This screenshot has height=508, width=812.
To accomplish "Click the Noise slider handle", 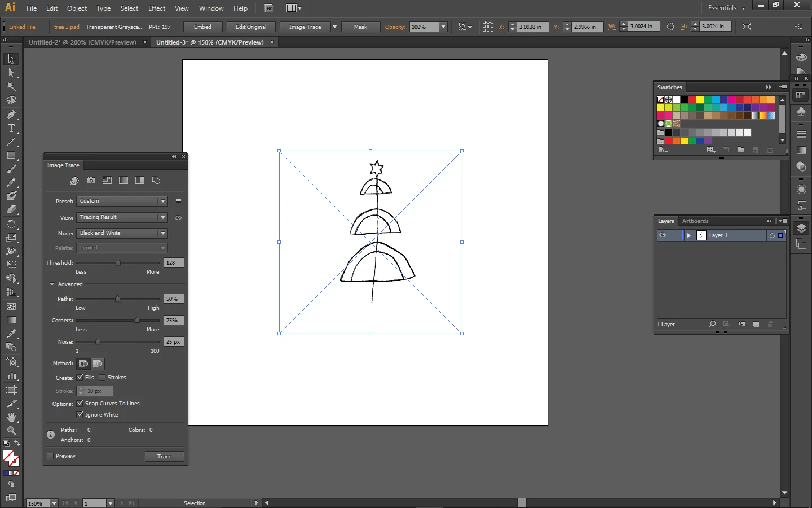I will tap(98, 342).
